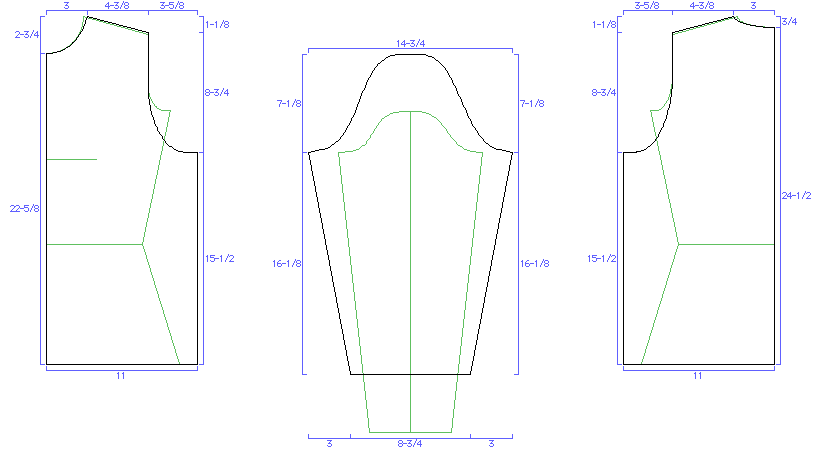Screen dimensions: 821x474
Task: Select the 11 hem width on front bodice
Action: [x=120, y=376]
